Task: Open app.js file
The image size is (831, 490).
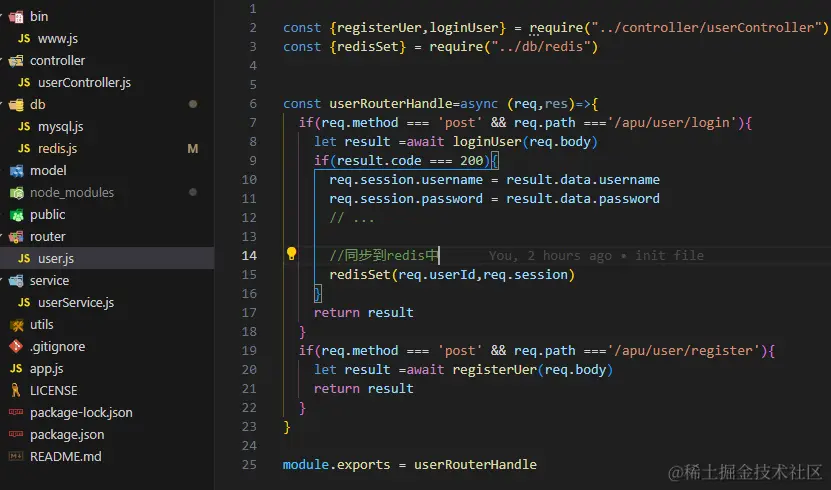Action: [47, 369]
